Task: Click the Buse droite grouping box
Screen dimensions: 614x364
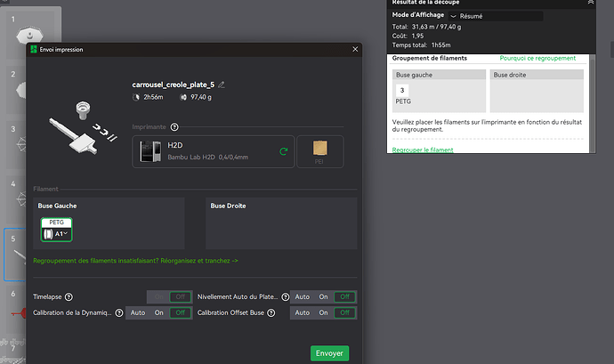Action: click(537, 91)
